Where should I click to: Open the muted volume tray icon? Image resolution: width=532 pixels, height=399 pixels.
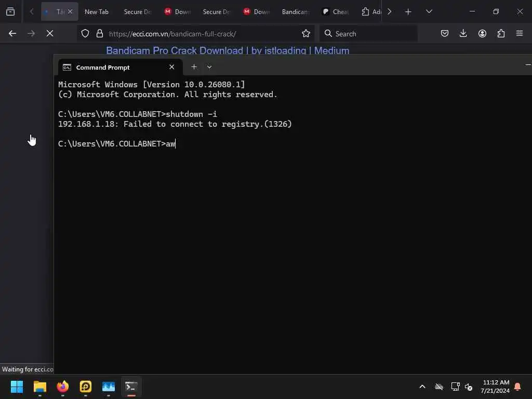pyautogui.click(x=469, y=387)
